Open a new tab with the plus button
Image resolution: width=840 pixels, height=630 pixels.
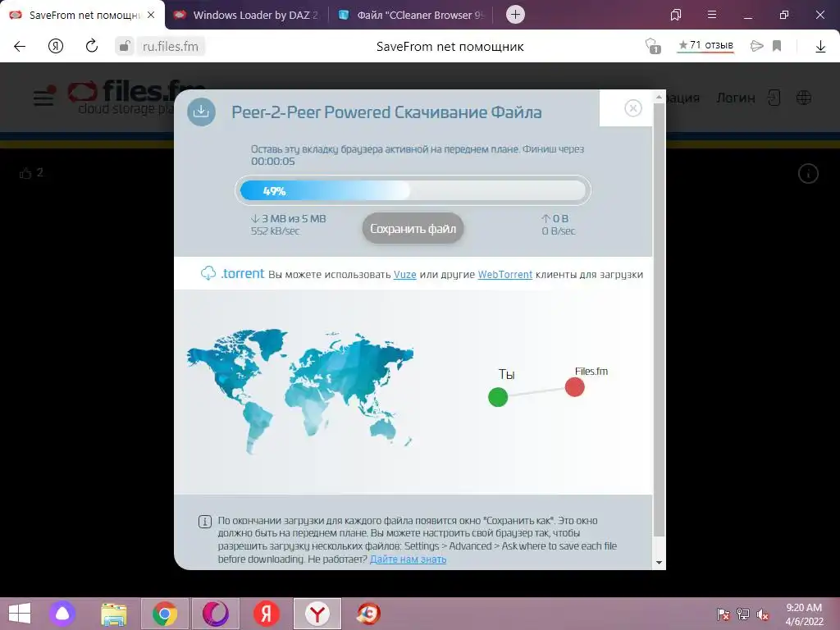515,15
